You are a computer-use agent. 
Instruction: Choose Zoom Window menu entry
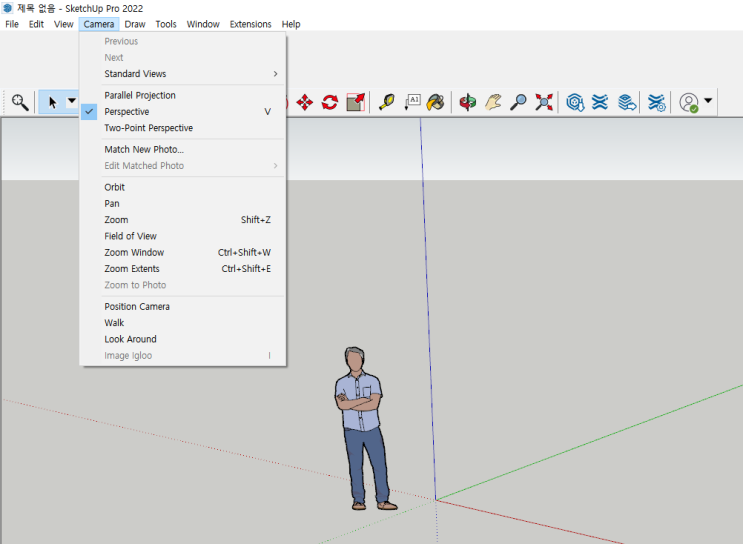tap(183, 252)
